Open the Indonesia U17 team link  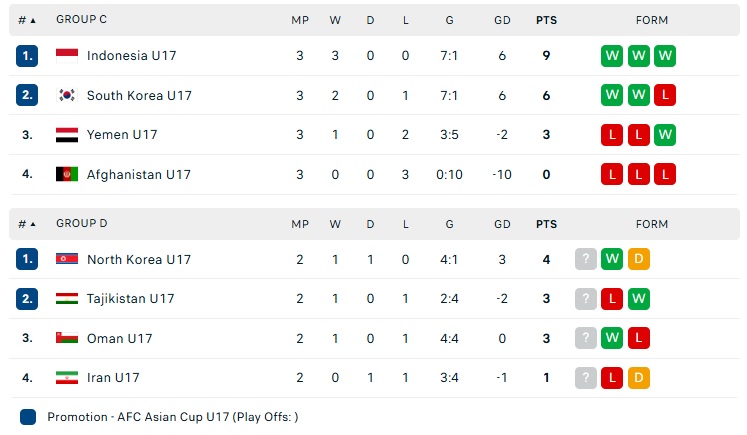131,56
